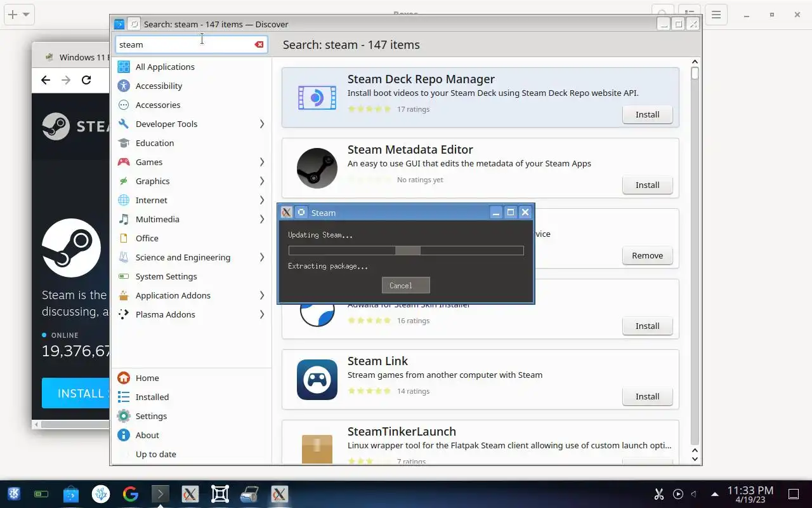Open the Games category
This screenshot has width=812, height=508.
(191, 162)
